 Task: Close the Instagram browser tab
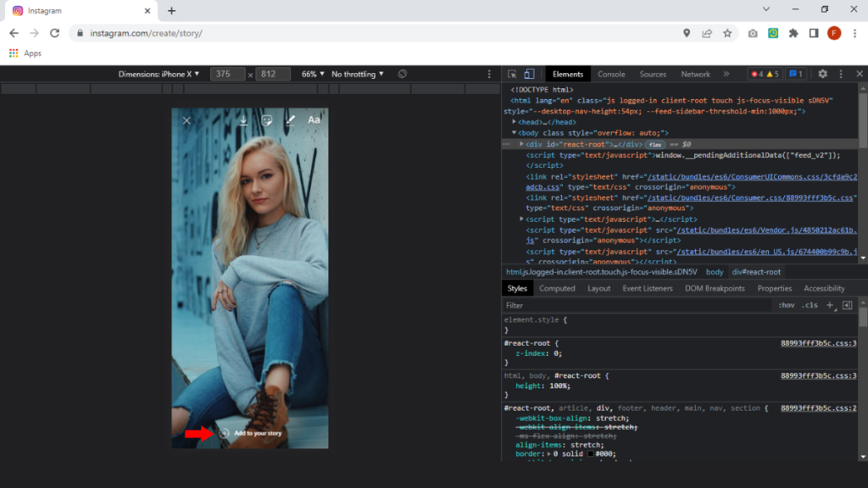[147, 10]
